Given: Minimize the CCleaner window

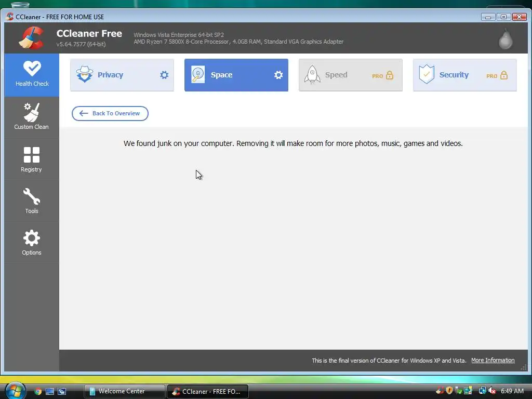Looking at the screenshot, I should pos(488,17).
